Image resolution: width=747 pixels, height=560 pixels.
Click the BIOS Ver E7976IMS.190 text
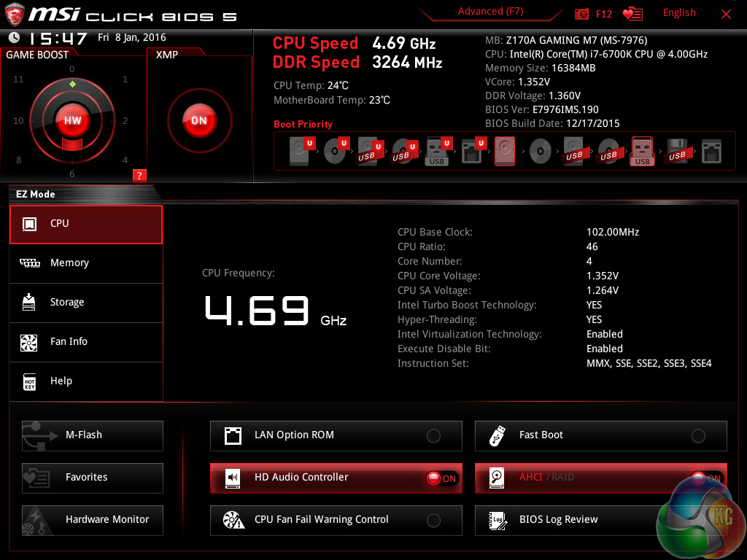coord(542,109)
